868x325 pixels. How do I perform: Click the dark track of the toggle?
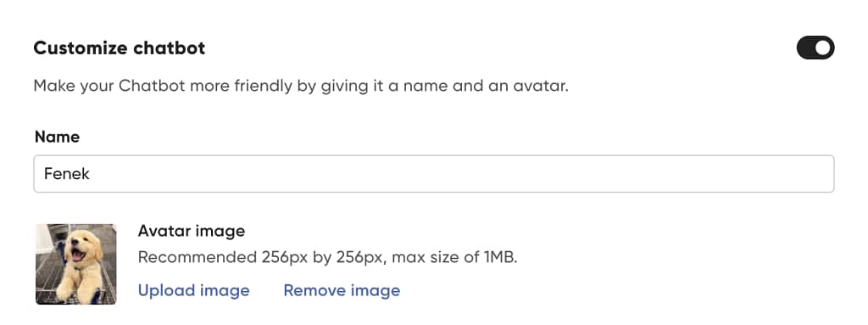pyautogui.click(x=805, y=48)
